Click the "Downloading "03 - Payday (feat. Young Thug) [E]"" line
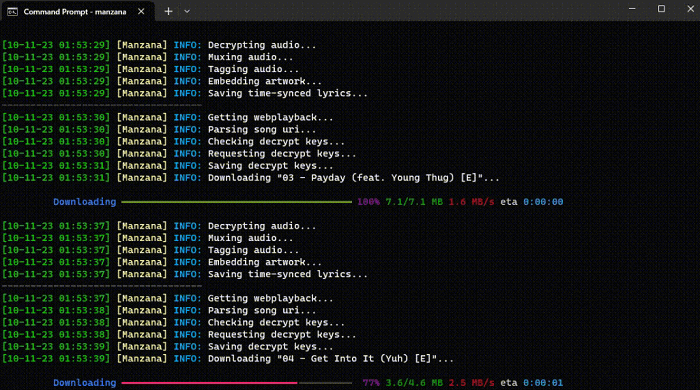This screenshot has width=700, height=390. click(251, 178)
